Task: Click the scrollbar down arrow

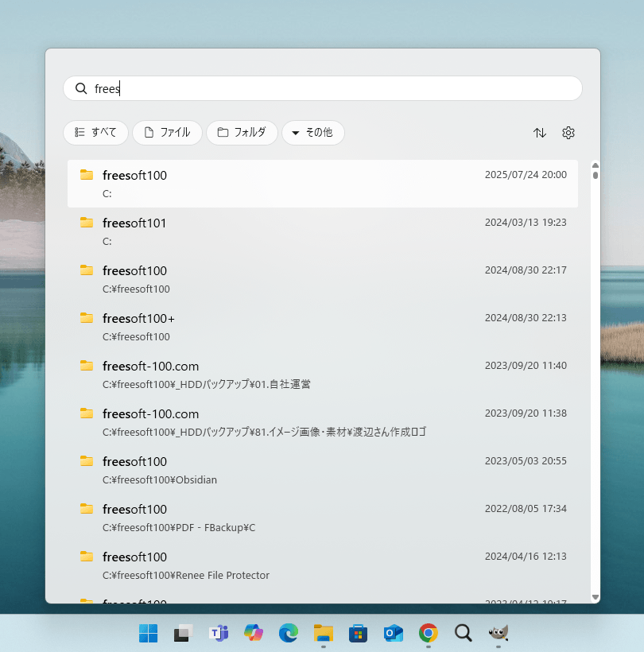Action: pyautogui.click(x=596, y=597)
